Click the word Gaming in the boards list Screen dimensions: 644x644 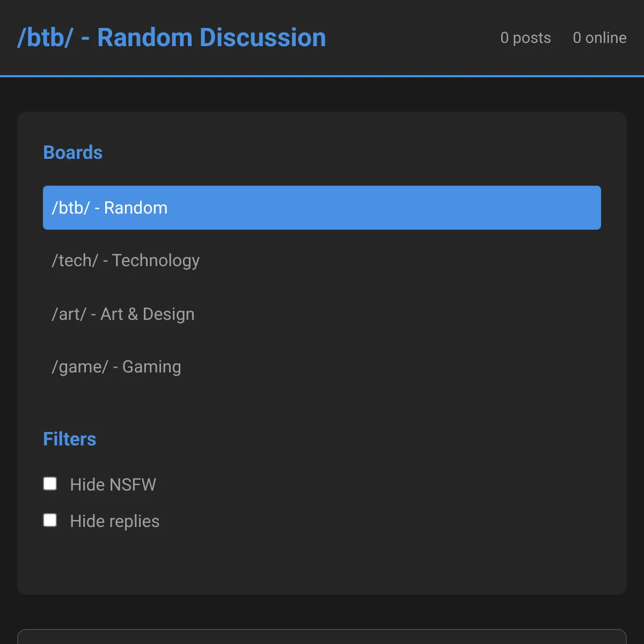pos(151,367)
